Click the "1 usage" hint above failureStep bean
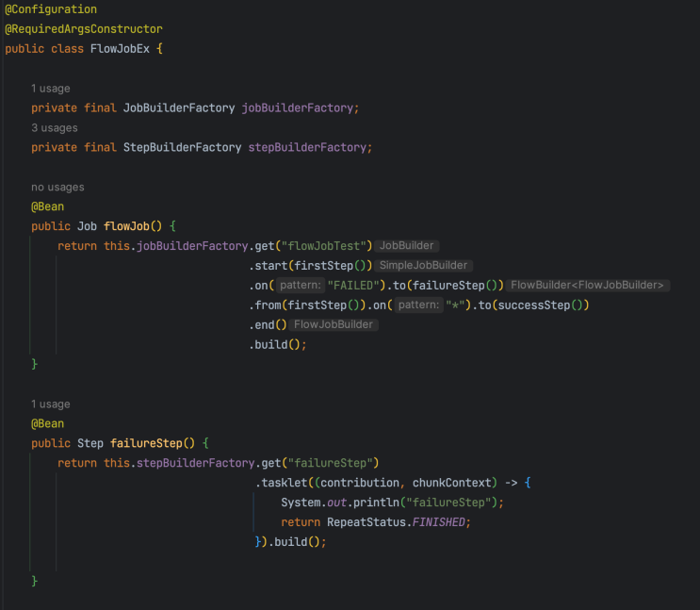700x610 pixels. [51, 404]
